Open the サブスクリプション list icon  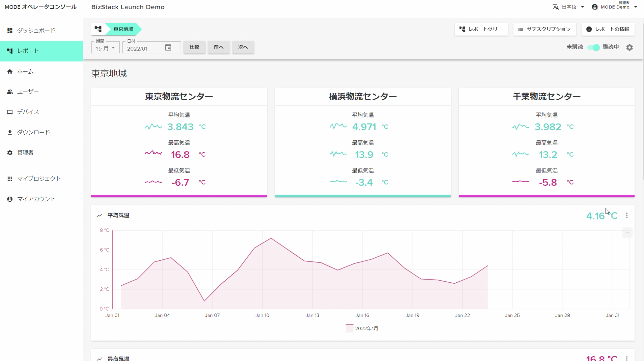click(521, 29)
